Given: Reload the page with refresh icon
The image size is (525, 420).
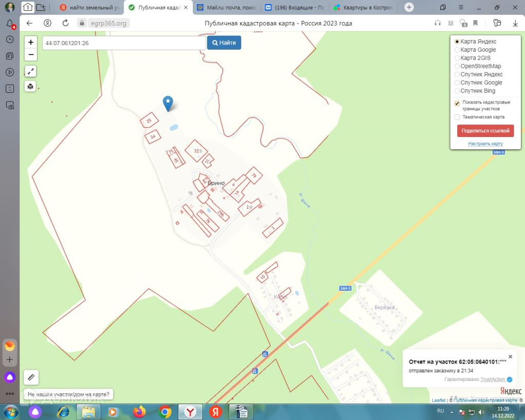Looking at the screenshot, I should click(x=66, y=23).
